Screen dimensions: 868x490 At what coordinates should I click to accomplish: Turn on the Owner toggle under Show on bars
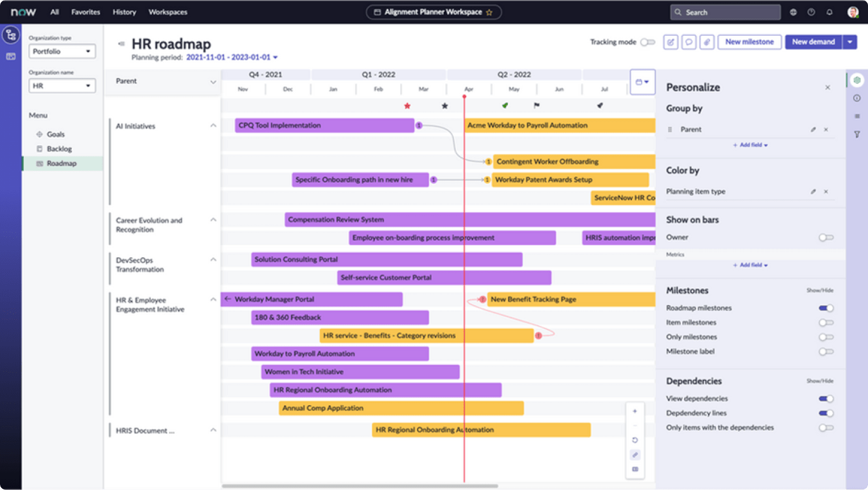pyautogui.click(x=825, y=237)
